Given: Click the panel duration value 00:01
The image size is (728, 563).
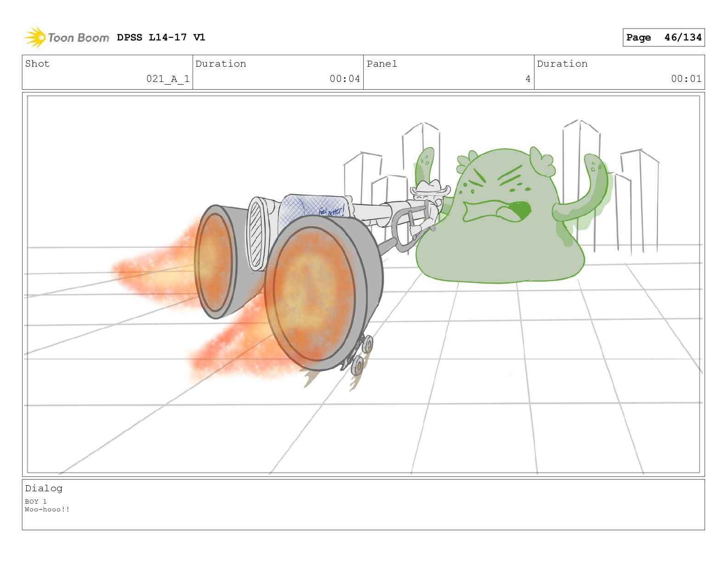Looking at the screenshot, I should (x=686, y=79).
